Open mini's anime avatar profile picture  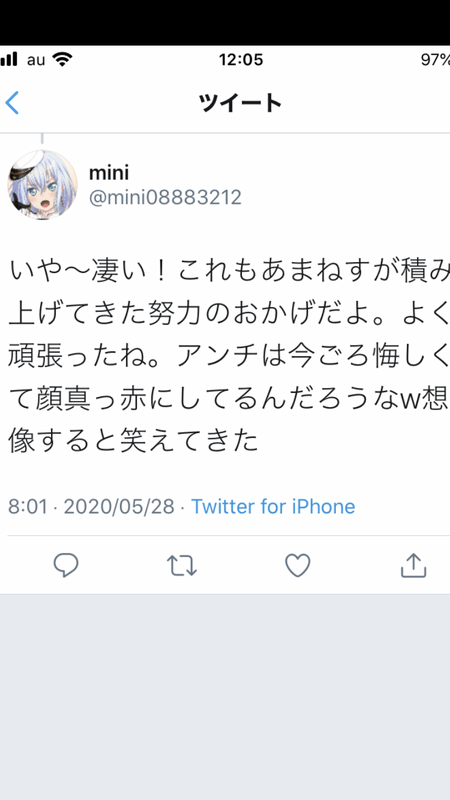(x=42, y=185)
